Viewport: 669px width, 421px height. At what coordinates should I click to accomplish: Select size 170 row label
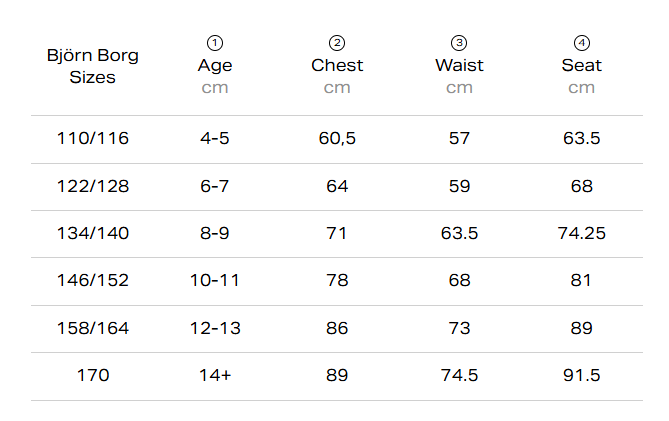pos(93,375)
